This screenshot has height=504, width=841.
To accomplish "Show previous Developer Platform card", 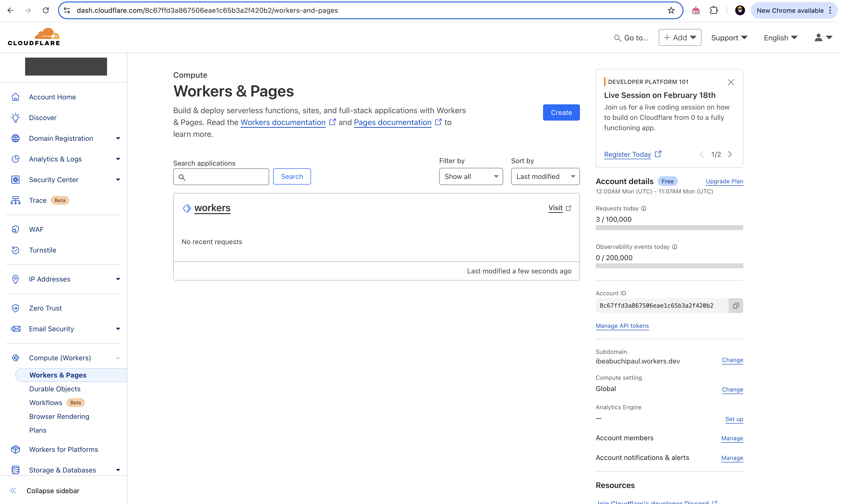I will [702, 154].
